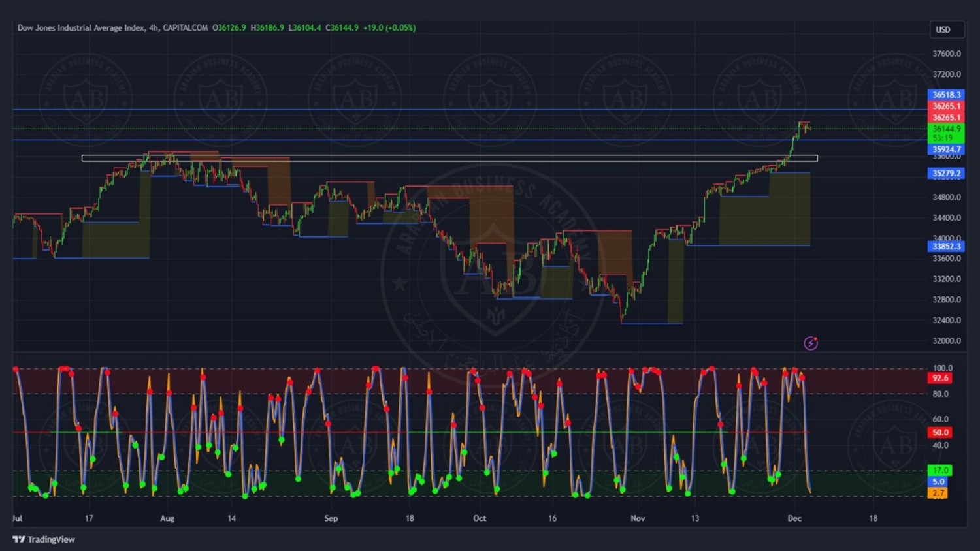Viewport: 980px width, 551px height.
Task: Click the Sep label on time axis
Action: pos(331,518)
